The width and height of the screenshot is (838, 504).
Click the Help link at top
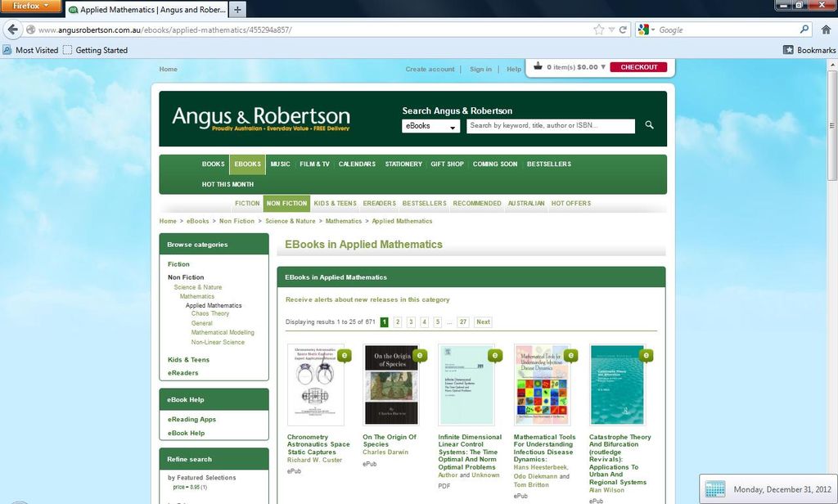514,69
